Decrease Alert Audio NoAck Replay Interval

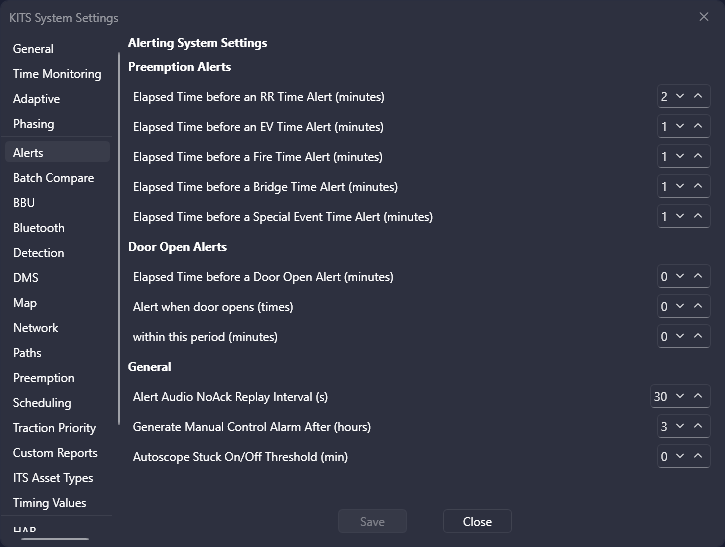pos(680,397)
